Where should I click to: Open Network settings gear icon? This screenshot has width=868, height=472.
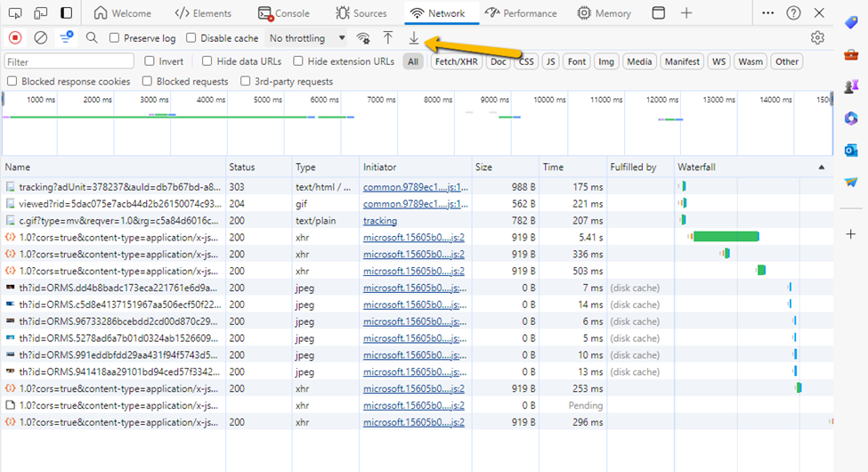pyautogui.click(x=817, y=38)
